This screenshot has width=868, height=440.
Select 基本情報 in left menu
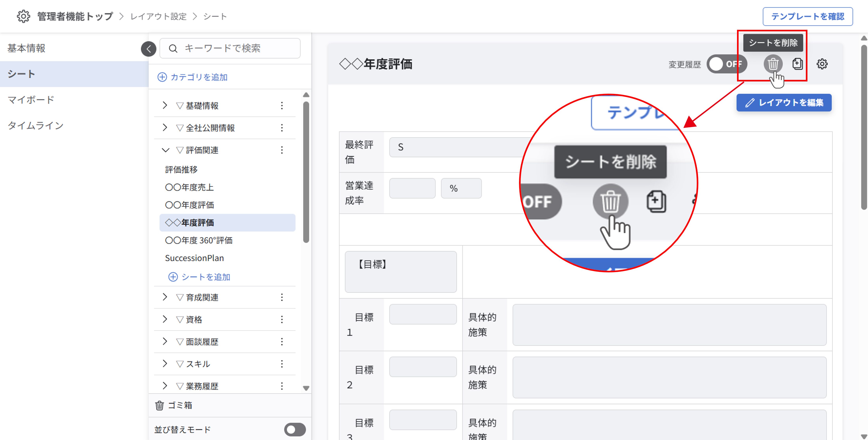click(x=74, y=48)
